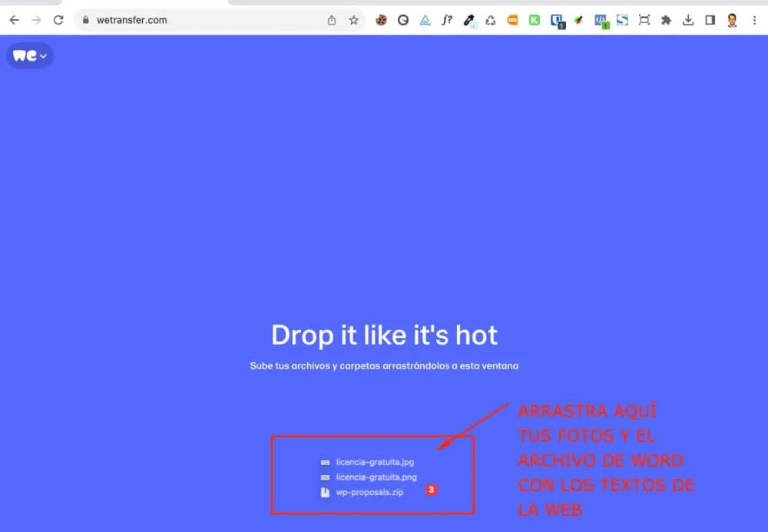768x532 pixels.
Task: Click the eyedropper color picker extension
Action: point(469,20)
